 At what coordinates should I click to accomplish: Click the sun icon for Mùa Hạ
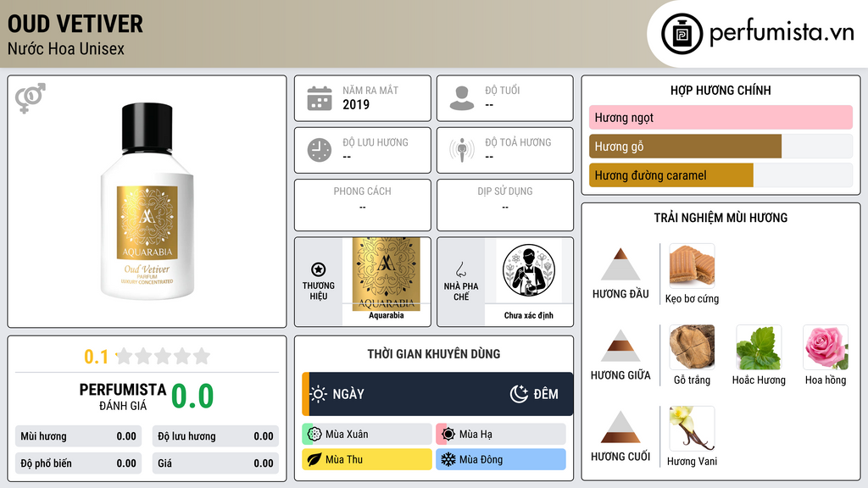tap(448, 435)
